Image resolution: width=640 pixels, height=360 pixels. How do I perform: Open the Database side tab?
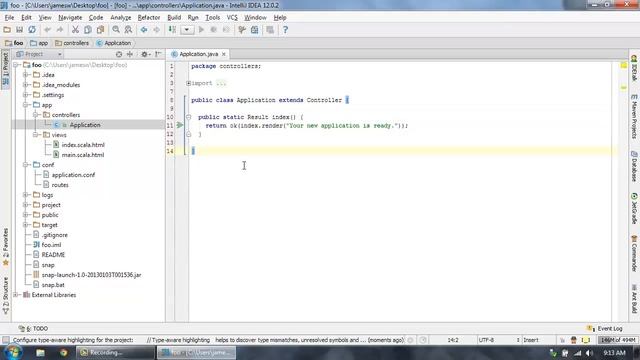point(634,167)
